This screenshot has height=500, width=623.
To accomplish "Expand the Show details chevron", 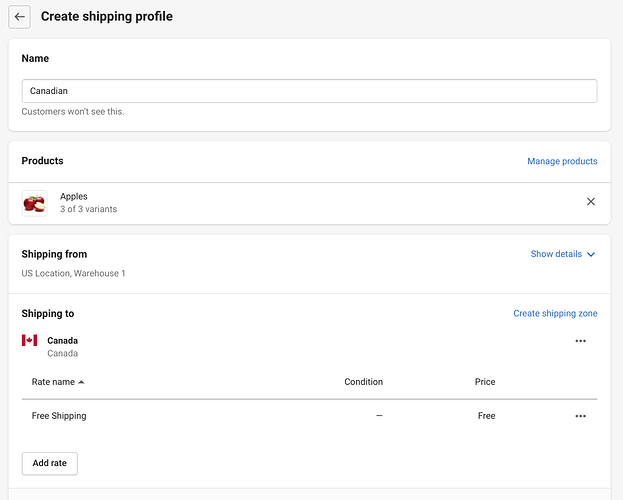I will (x=591, y=255).
